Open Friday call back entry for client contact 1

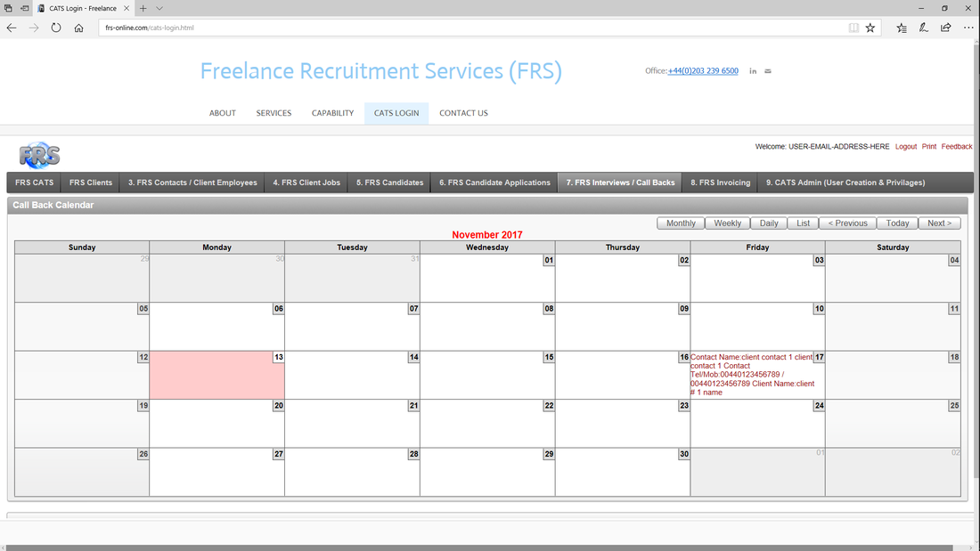753,375
